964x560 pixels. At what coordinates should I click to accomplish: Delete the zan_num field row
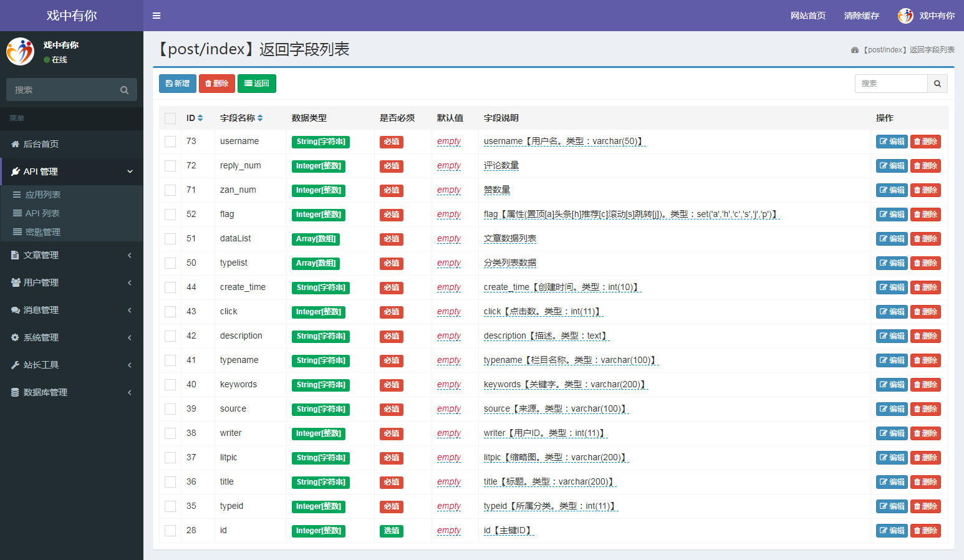click(925, 190)
